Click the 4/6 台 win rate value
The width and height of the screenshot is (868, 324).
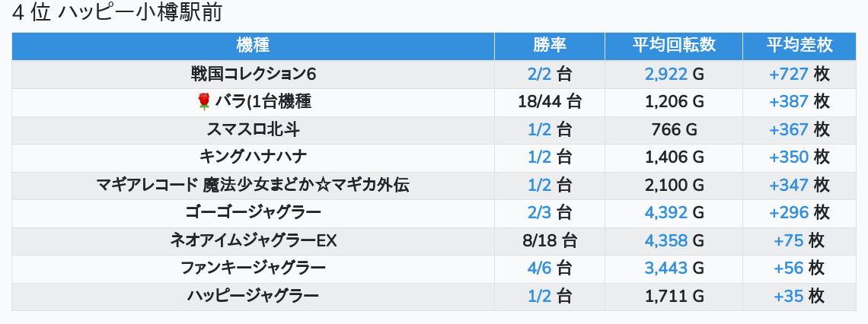pyautogui.click(x=550, y=268)
